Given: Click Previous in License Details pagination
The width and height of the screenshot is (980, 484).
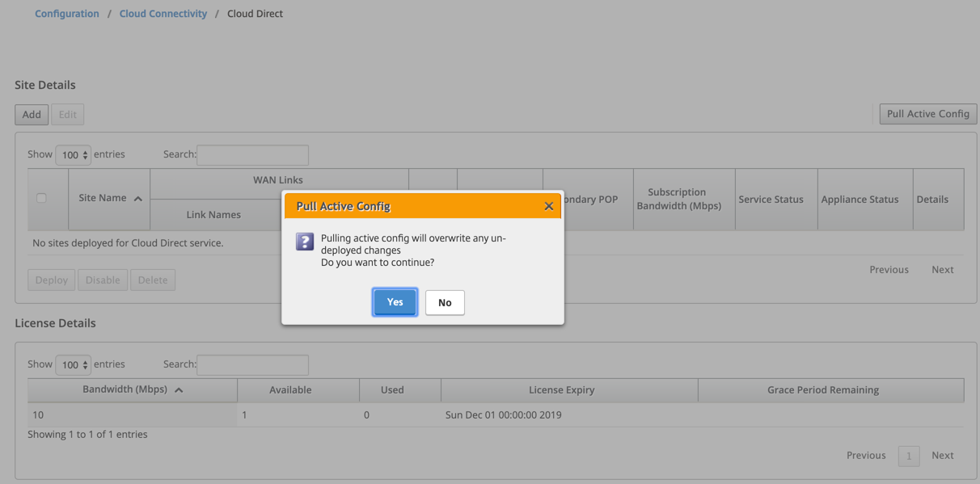Looking at the screenshot, I should (x=866, y=456).
